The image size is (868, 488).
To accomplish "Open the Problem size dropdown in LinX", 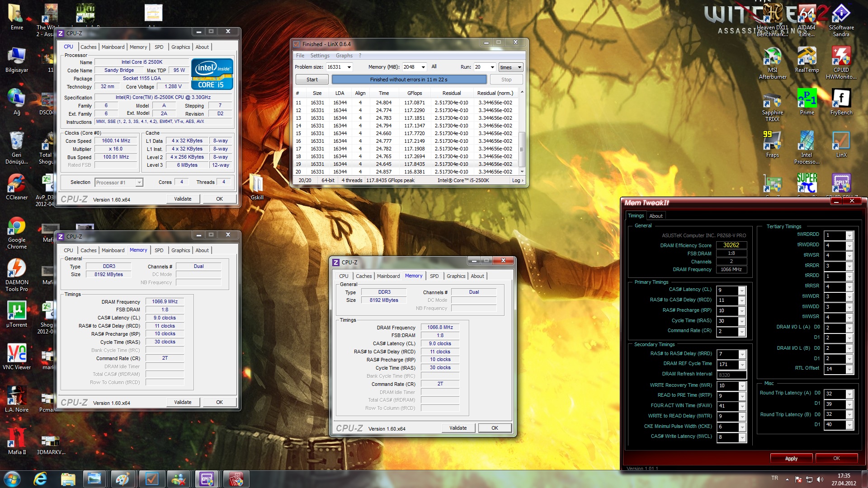I will coord(349,67).
